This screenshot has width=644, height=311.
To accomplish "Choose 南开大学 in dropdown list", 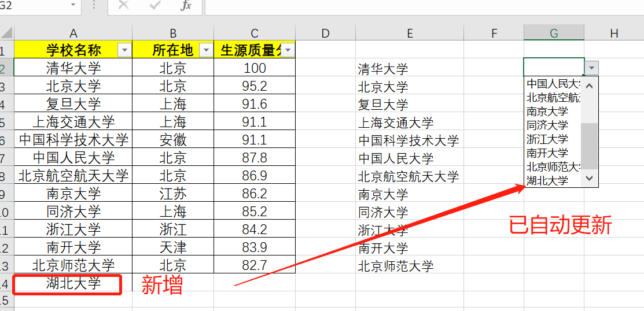I will click(x=553, y=153).
